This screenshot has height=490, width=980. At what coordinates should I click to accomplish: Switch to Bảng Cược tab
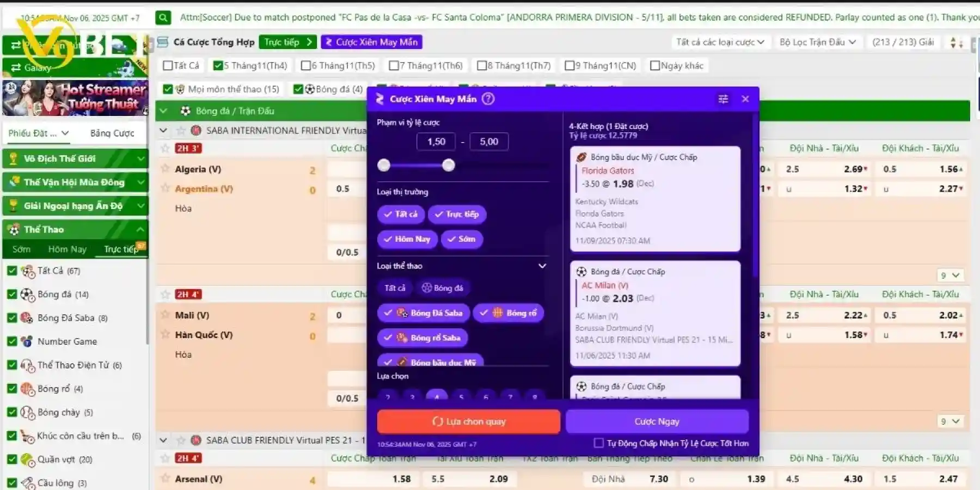(112, 133)
